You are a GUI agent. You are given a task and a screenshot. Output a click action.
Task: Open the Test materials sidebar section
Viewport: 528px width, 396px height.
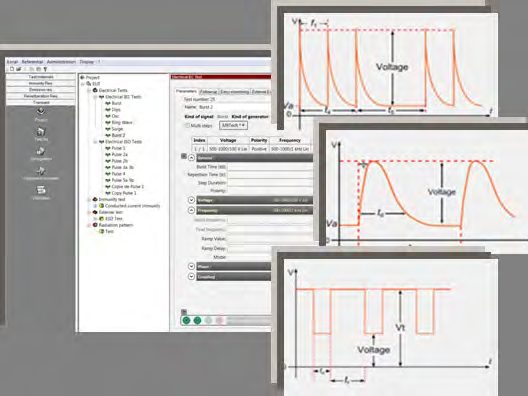tap(41, 77)
